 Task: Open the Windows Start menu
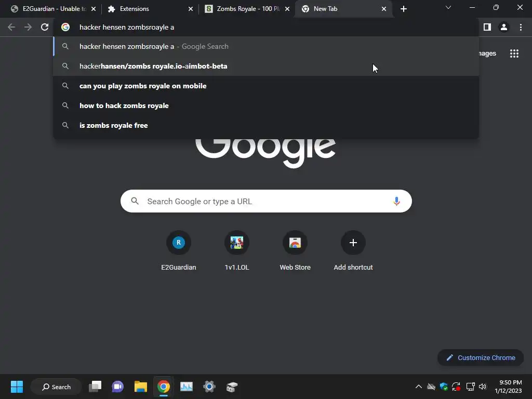click(17, 387)
